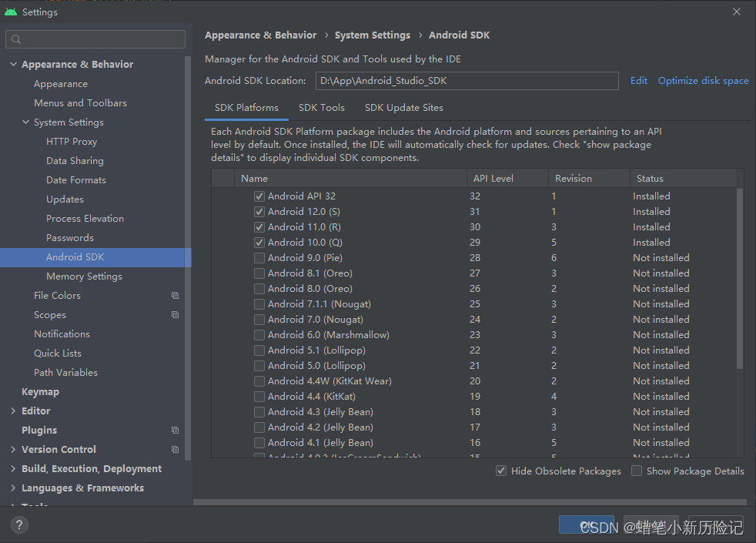The height and width of the screenshot is (543, 756).
Task: Check Android 7.0 (Nougat) checkbox
Action: [259, 320]
